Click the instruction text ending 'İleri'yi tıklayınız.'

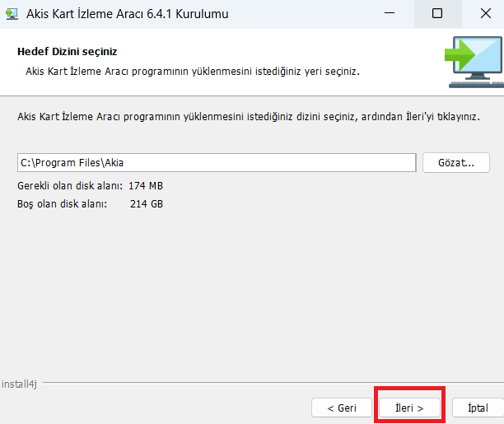[x=249, y=116]
